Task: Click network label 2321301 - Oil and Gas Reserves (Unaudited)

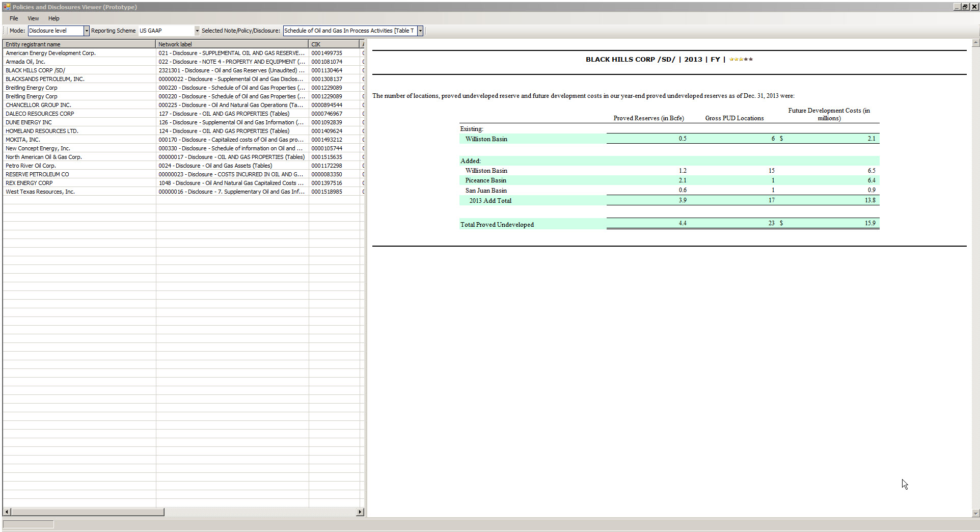Action: point(232,70)
